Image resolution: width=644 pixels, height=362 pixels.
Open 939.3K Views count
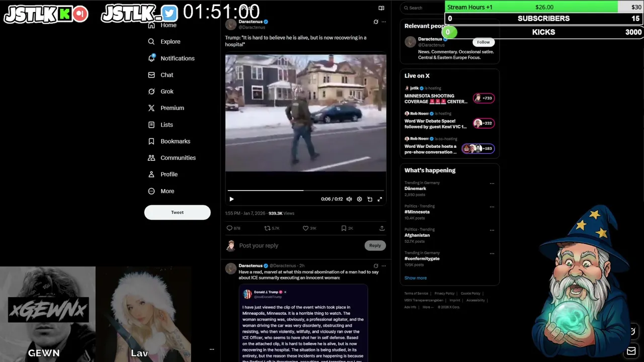click(x=281, y=213)
